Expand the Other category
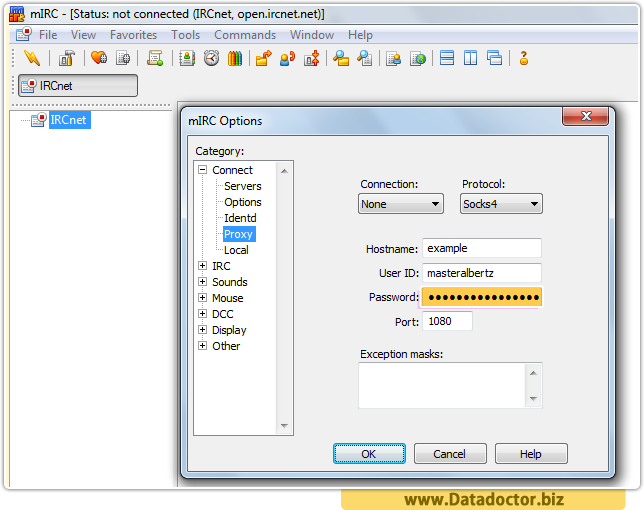The image size is (644, 510). pos(202,346)
